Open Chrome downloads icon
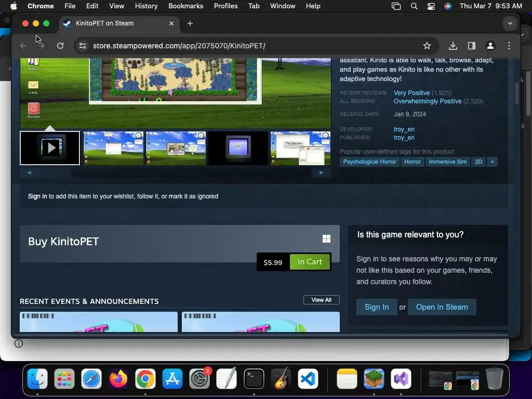532x399 pixels. (x=453, y=46)
